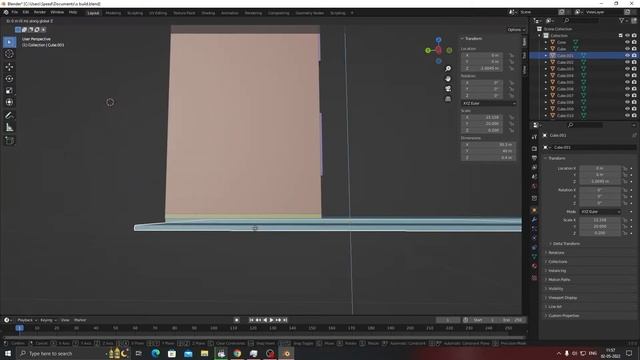This screenshot has width=640, height=360.
Task: Select the Scale tool in the toolbar
Action: 9,90
